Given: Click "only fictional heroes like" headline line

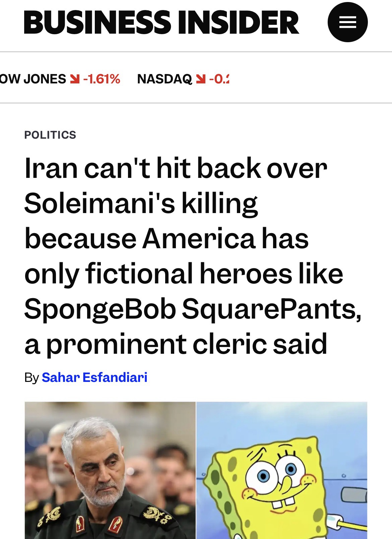Looking at the screenshot, I should point(184,273).
